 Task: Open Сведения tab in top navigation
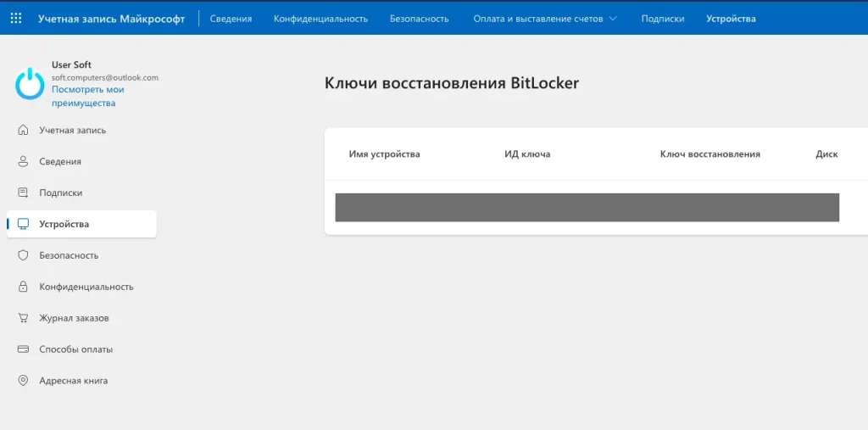231,18
